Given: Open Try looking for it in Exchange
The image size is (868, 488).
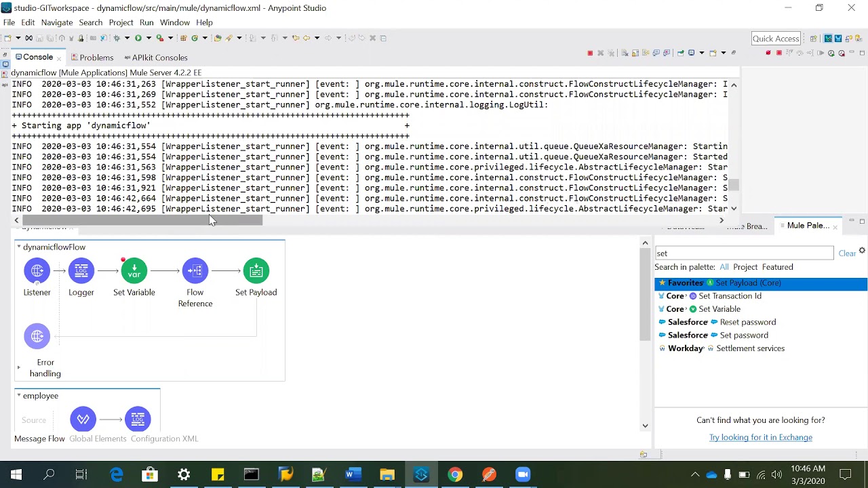Looking at the screenshot, I should [761, 437].
